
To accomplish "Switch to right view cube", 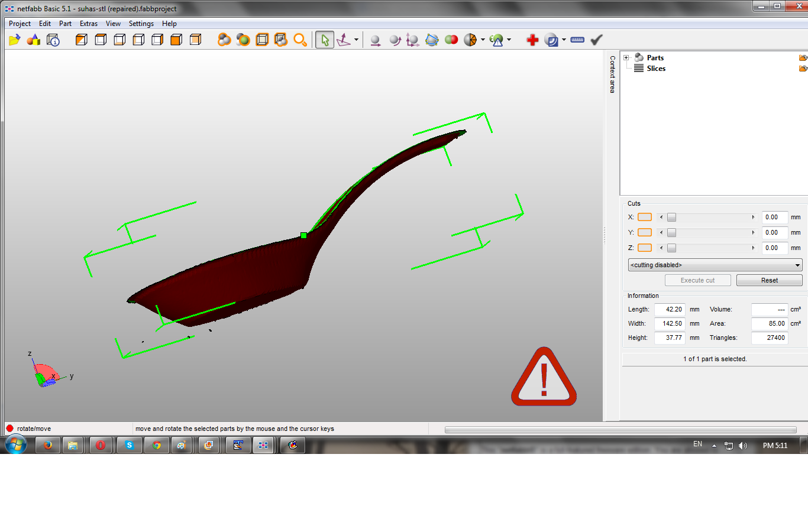I will coord(157,40).
